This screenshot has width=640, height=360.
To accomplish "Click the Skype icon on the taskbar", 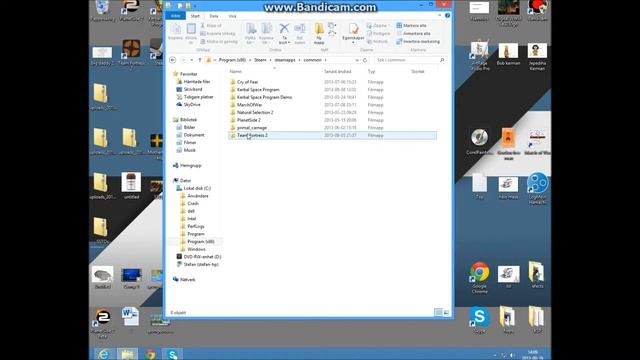I will pyautogui.click(x=173, y=354).
